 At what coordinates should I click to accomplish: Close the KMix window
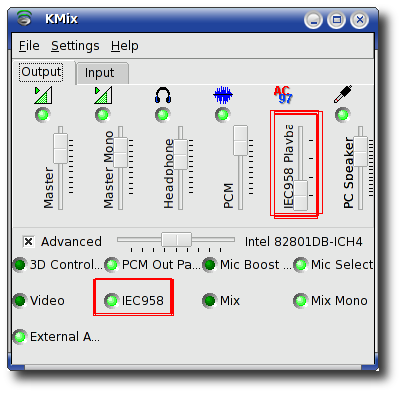pos(359,20)
